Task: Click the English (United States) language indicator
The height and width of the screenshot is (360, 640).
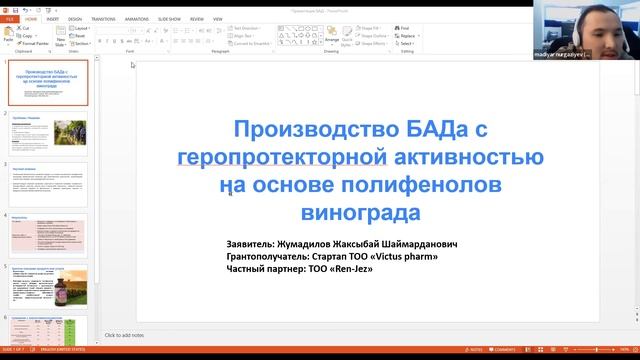Action: [x=63, y=349]
